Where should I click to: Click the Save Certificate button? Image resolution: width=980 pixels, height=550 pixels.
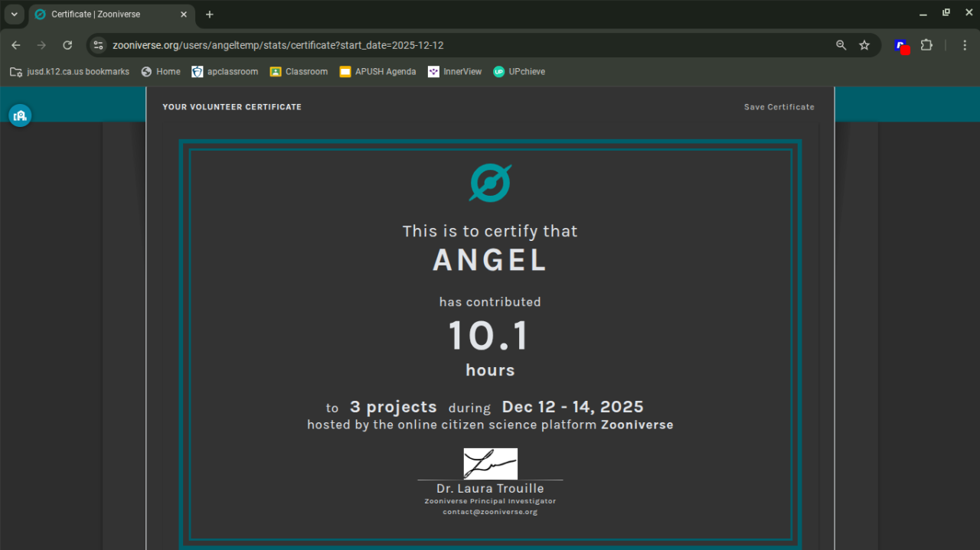click(779, 107)
